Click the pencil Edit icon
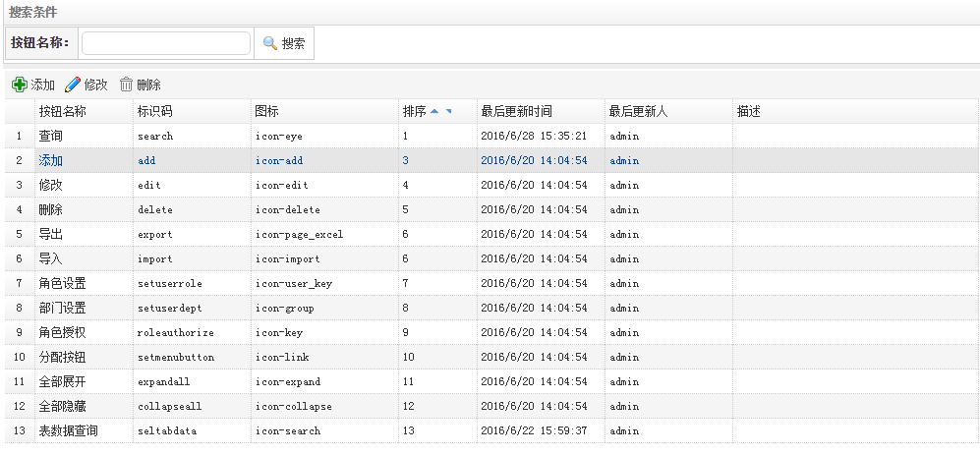The width and height of the screenshot is (980, 456). [x=73, y=85]
